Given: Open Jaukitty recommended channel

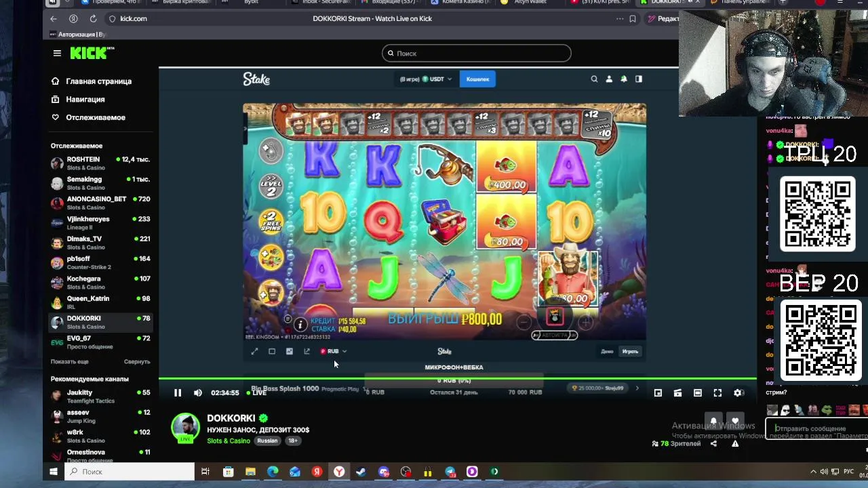Looking at the screenshot, I should pyautogui.click(x=100, y=396).
